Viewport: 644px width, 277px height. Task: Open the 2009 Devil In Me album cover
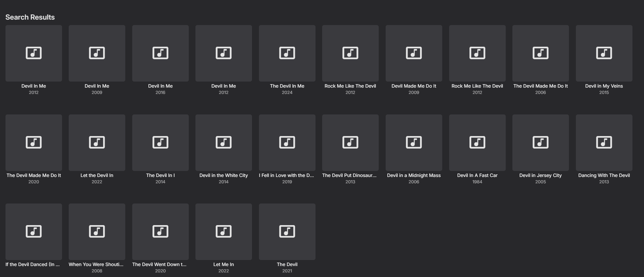(x=97, y=53)
